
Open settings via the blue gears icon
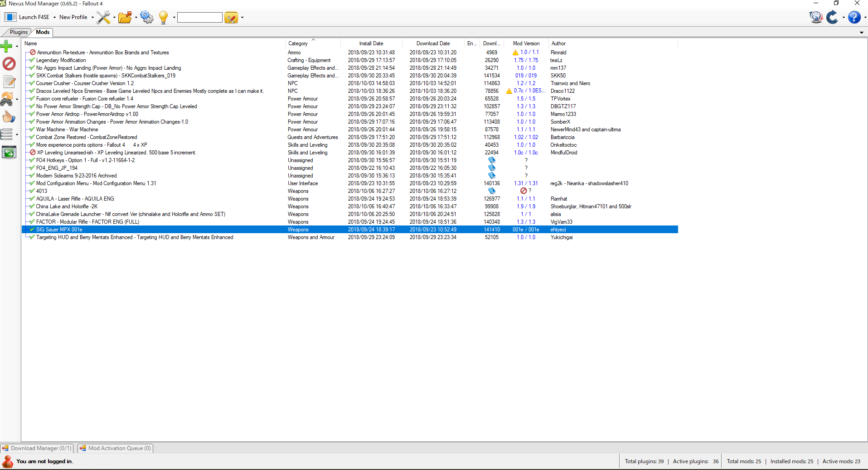(x=146, y=17)
